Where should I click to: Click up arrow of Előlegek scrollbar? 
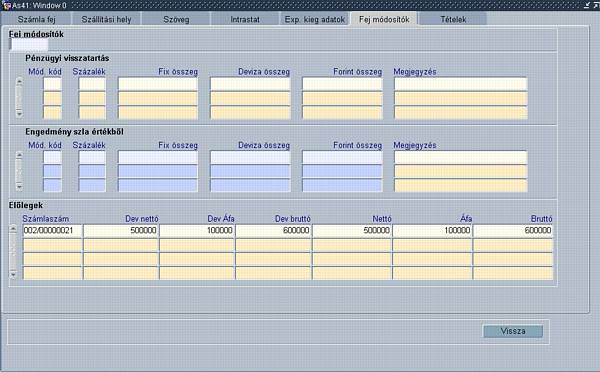13,229
